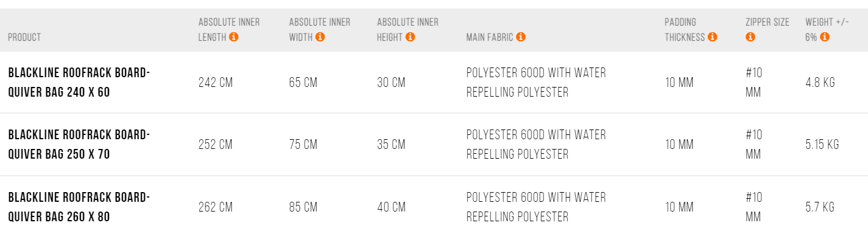
Task: Click the 4.8 KG weight value
Action: click(x=820, y=83)
